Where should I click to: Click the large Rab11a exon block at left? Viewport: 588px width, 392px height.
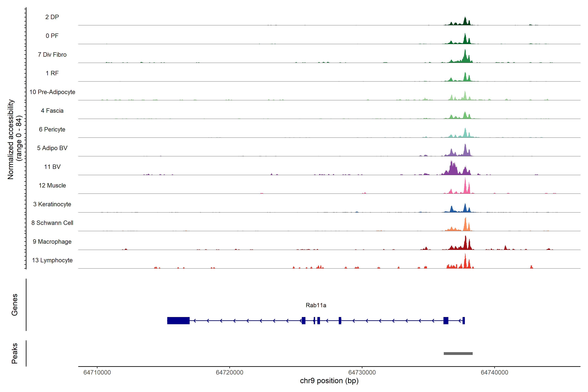tap(178, 320)
